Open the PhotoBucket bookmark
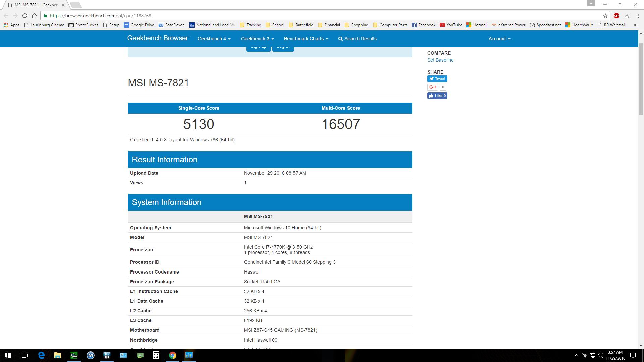644x362 pixels. [83, 25]
